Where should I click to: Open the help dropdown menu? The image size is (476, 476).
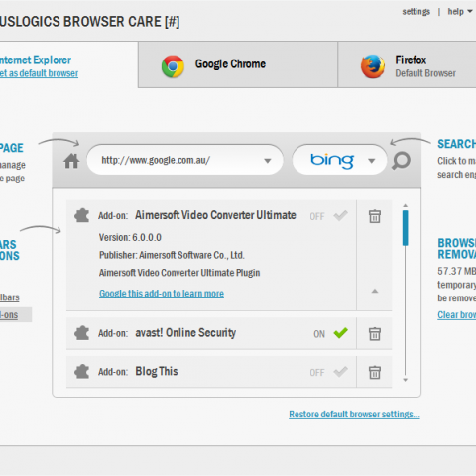[460, 12]
